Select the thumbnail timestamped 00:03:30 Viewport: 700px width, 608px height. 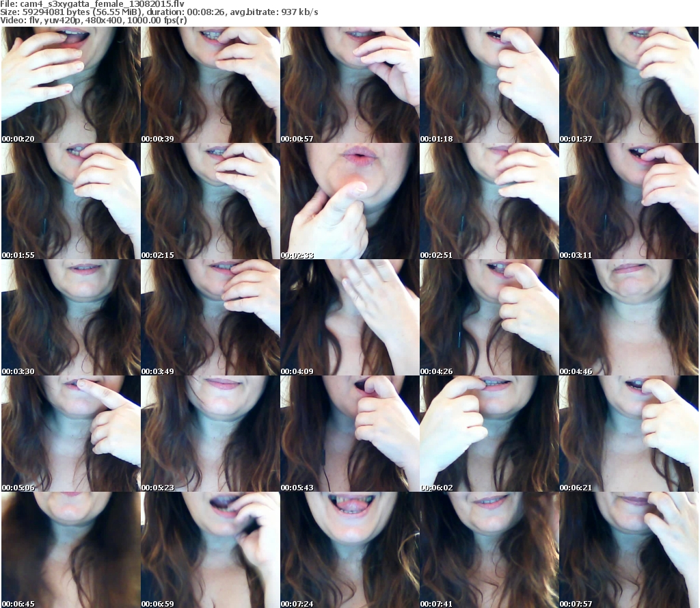pyautogui.click(x=71, y=317)
